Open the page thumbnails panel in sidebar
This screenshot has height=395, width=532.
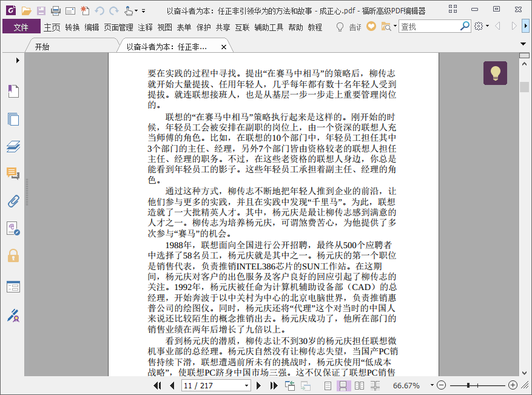pyautogui.click(x=13, y=119)
